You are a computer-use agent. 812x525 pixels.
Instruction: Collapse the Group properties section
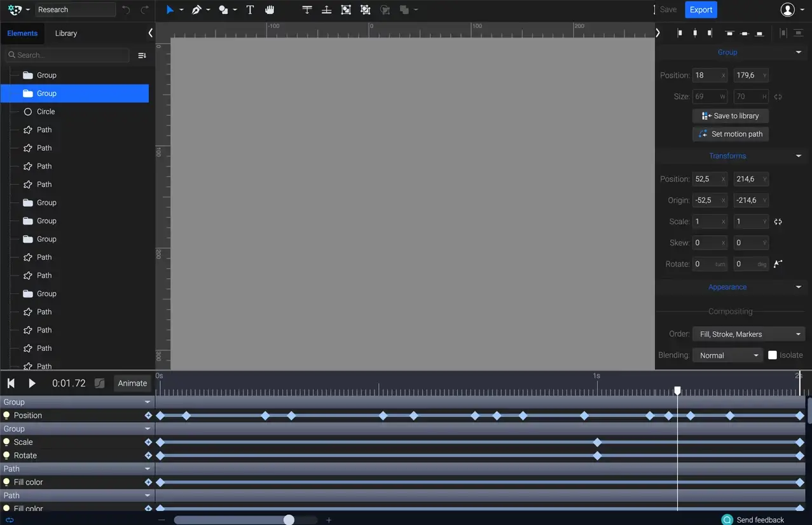pyautogui.click(x=799, y=52)
